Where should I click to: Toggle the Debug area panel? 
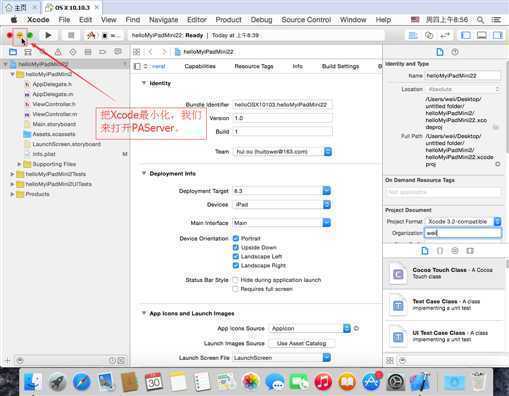482,35
